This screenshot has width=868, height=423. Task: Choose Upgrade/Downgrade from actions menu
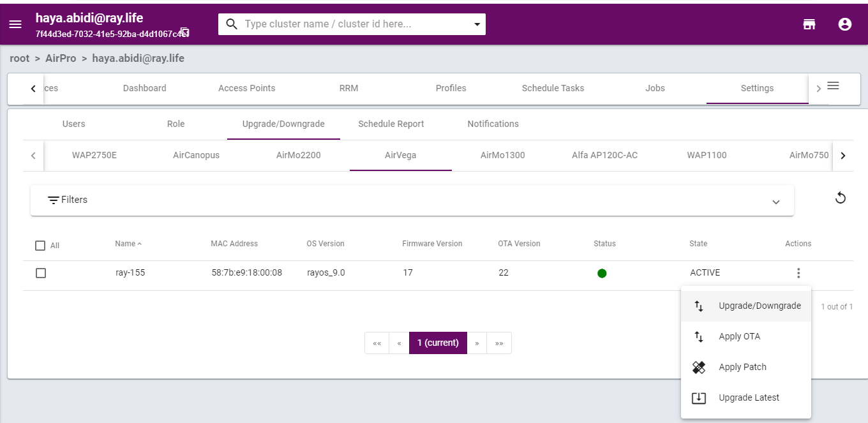pos(746,306)
